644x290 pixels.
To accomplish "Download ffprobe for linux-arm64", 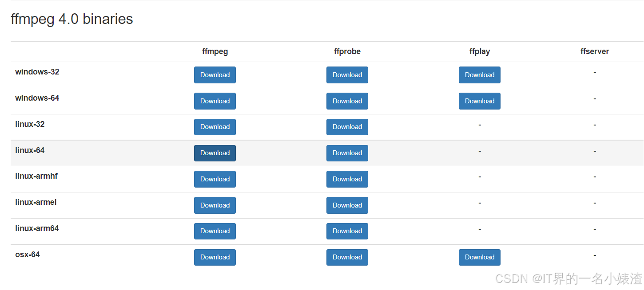I will (x=347, y=231).
